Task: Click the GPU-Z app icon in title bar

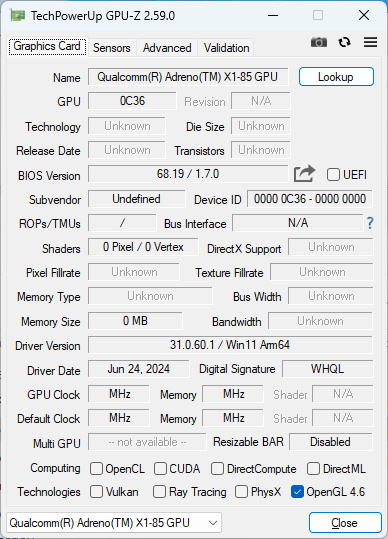Action: point(18,15)
